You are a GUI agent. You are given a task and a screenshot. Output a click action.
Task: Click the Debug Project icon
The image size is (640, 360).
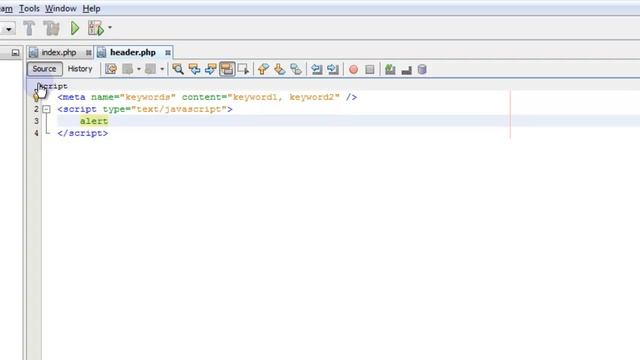click(x=96, y=28)
